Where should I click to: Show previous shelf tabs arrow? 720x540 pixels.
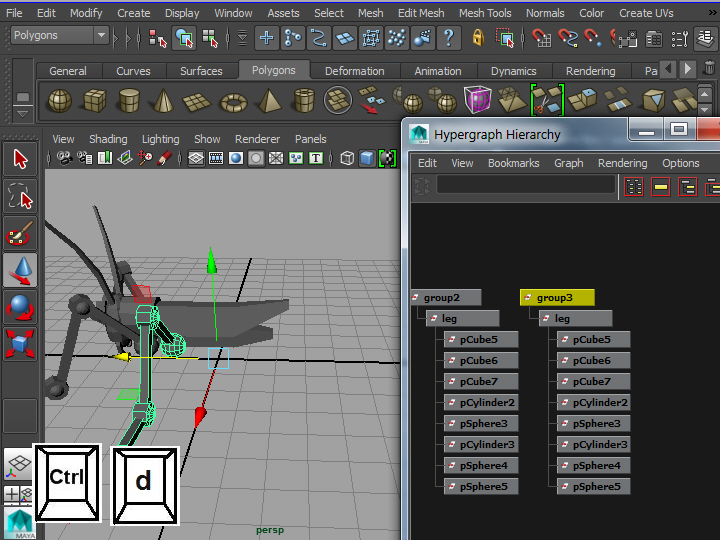tap(669, 69)
